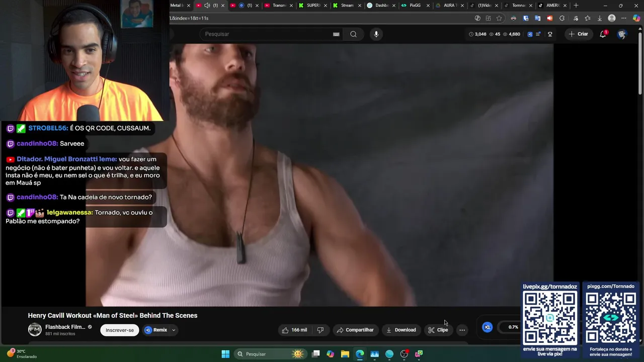Screen dimensions: 644x362
Task: Click the 3,046 stat in YouTube header
Action: (477, 34)
